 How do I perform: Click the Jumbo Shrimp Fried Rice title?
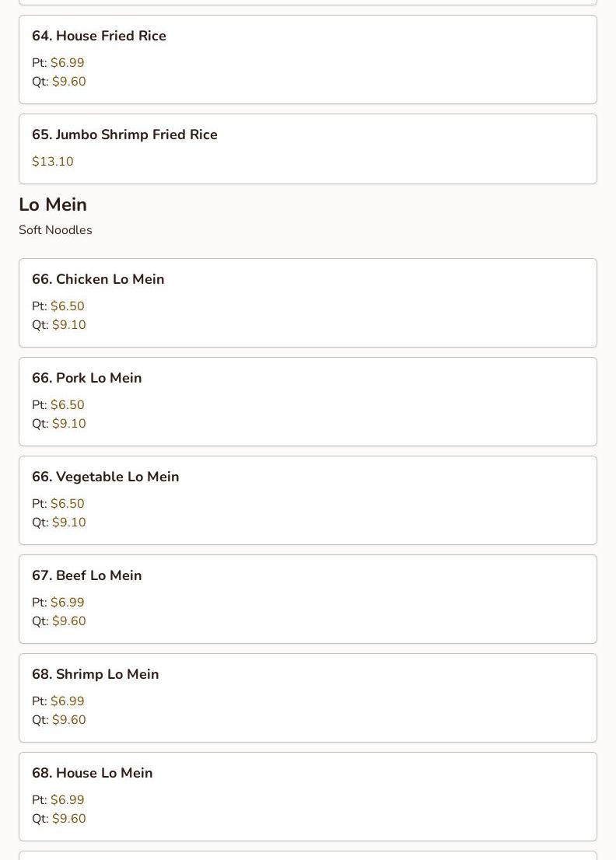point(124,135)
